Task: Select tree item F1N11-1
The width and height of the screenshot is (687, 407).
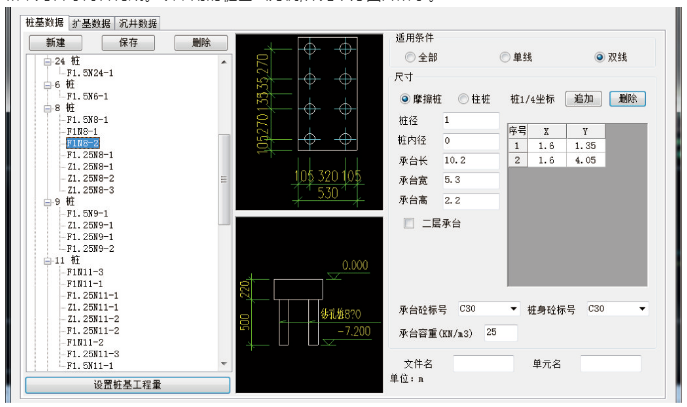Action: point(85,284)
